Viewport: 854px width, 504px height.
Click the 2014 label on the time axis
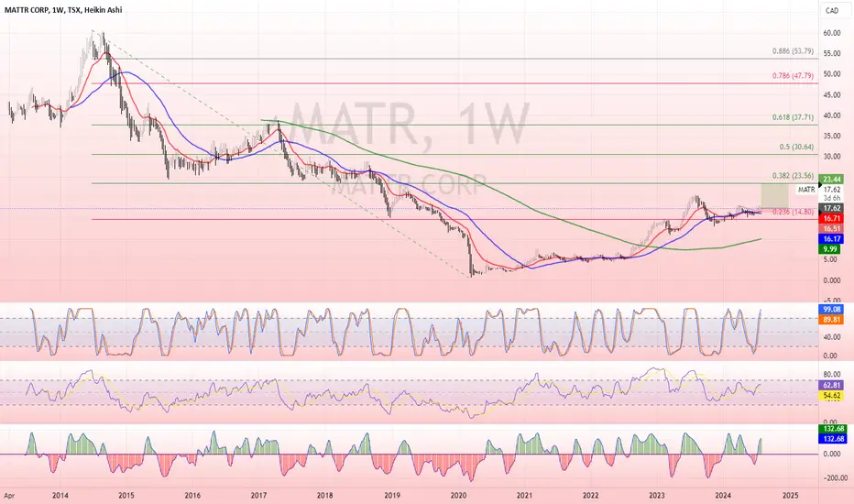click(60, 495)
